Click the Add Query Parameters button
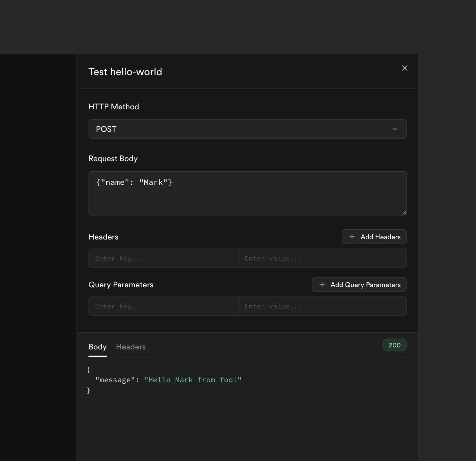 coord(359,285)
